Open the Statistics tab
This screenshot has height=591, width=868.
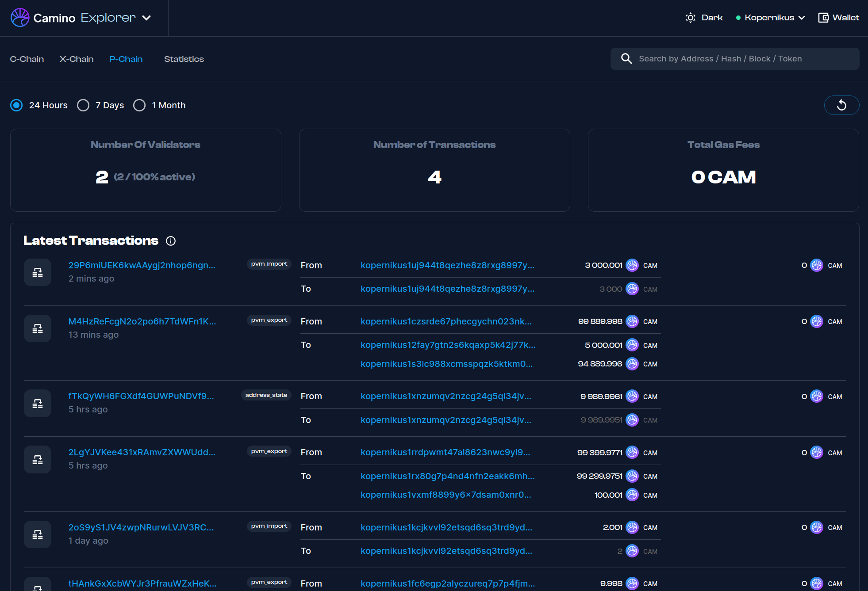tap(184, 59)
